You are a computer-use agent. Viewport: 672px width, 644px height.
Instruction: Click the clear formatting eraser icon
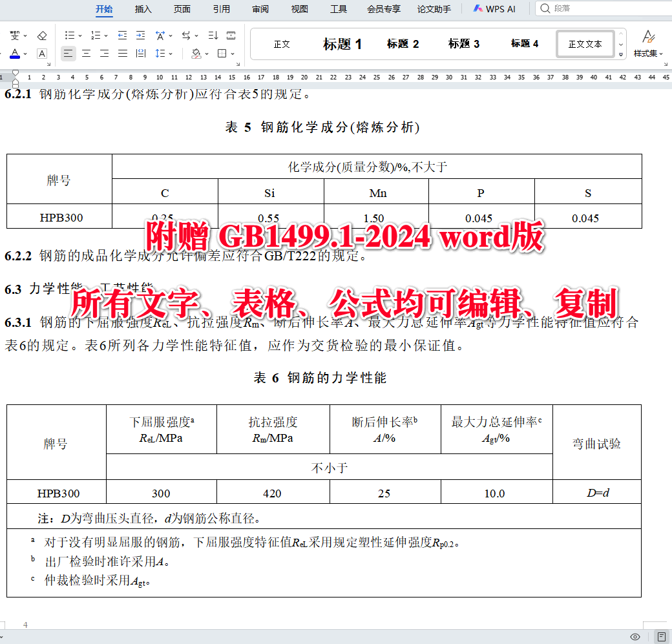pos(42,36)
